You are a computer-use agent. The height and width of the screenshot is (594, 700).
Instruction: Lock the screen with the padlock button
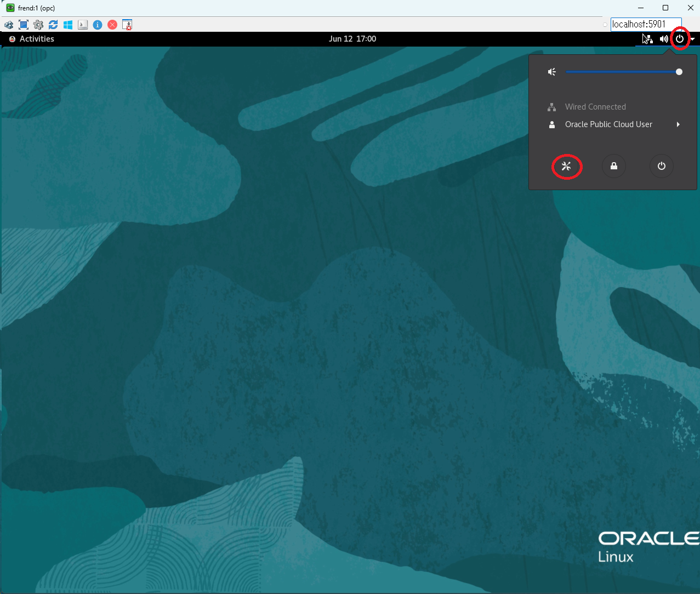coord(614,166)
